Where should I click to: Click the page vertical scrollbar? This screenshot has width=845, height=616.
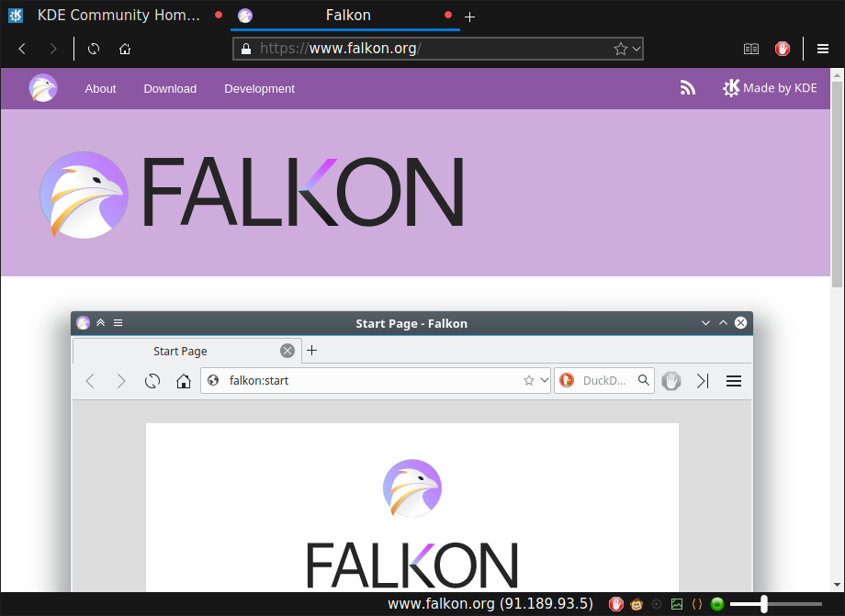tap(837, 185)
